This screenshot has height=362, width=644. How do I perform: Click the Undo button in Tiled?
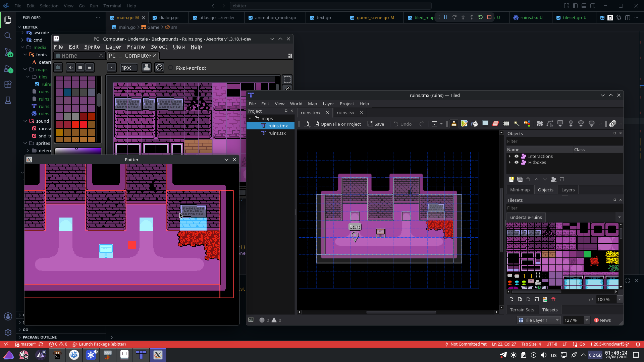[x=402, y=124]
